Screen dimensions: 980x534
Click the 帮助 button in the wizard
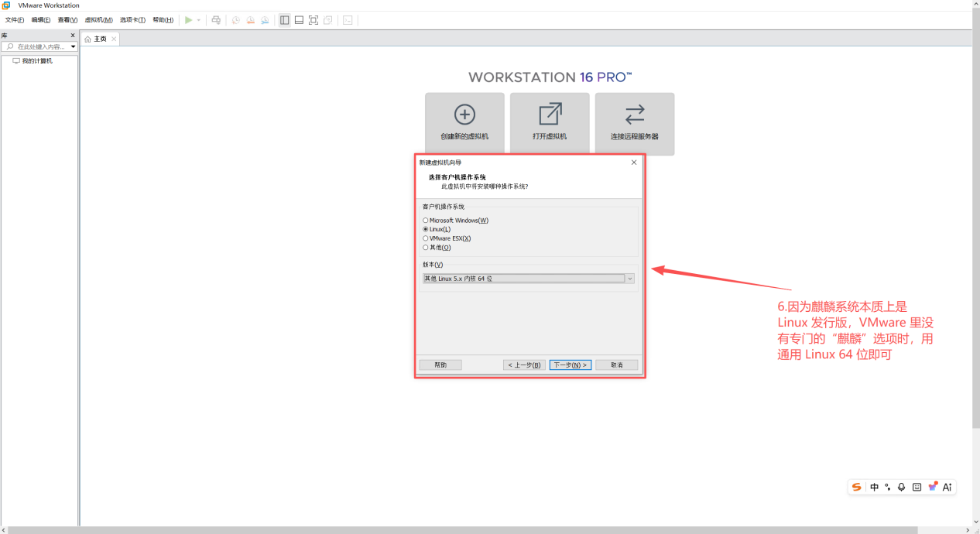pyautogui.click(x=440, y=365)
